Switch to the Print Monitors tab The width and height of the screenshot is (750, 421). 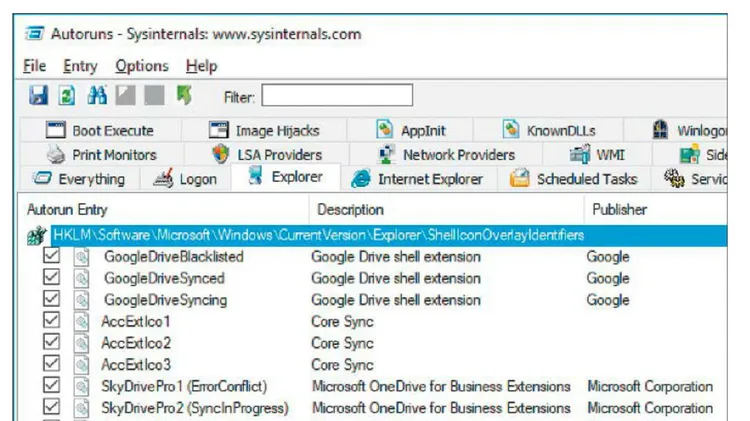coord(102,155)
